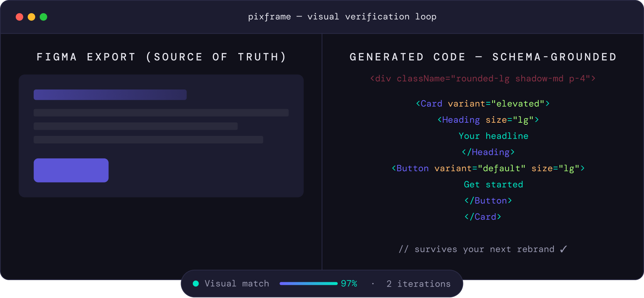644x298 pixels.
Task: Click the yellow minimize window dot
Action: click(x=31, y=17)
